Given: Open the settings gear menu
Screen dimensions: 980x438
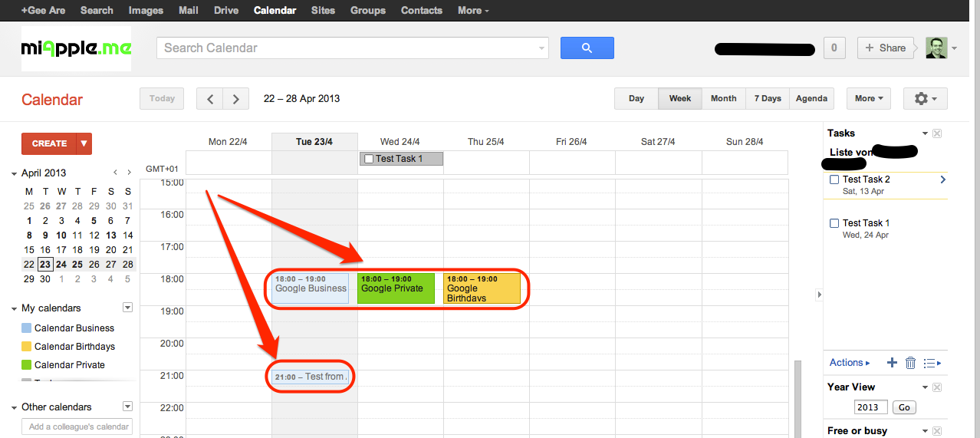Looking at the screenshot, I should [926, 98].
